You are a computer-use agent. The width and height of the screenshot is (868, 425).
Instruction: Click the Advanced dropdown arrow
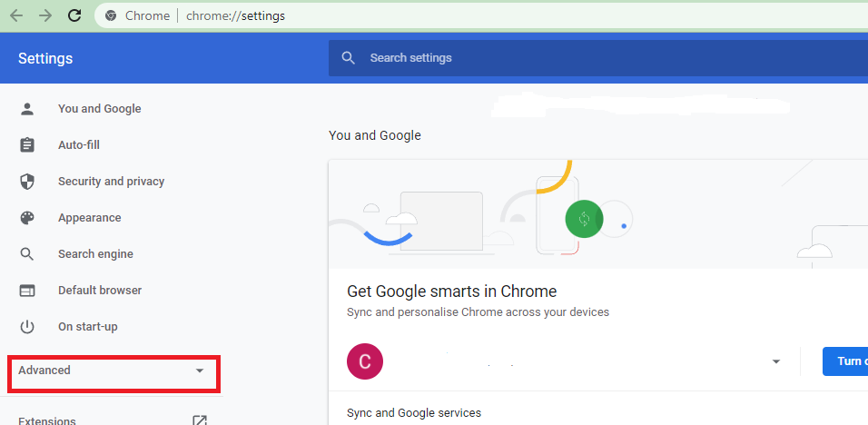[200, 371]
